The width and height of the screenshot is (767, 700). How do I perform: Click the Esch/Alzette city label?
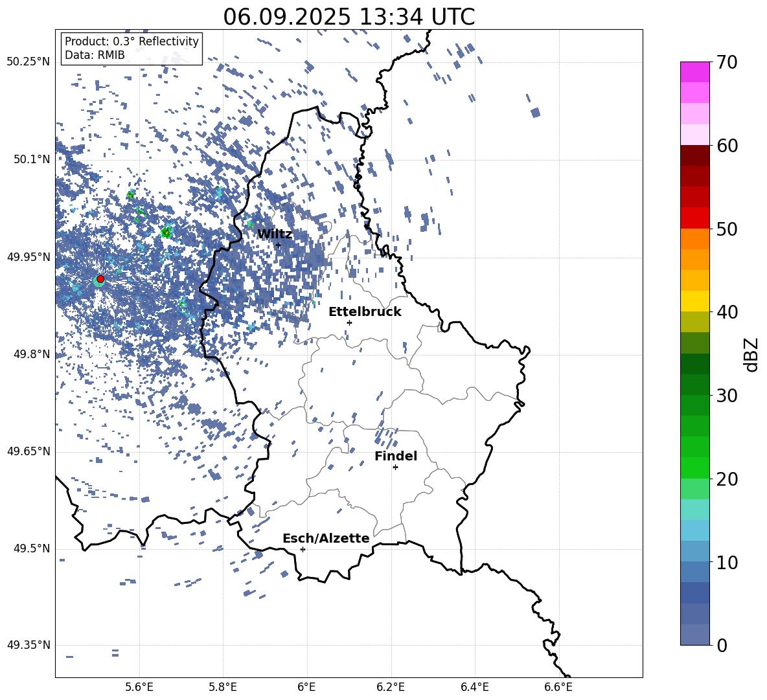coord(326,538)
